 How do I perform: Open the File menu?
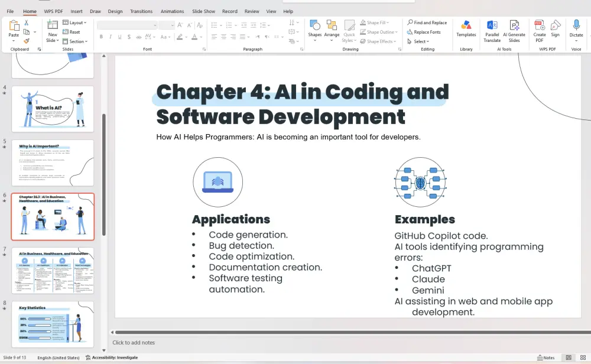10,11
